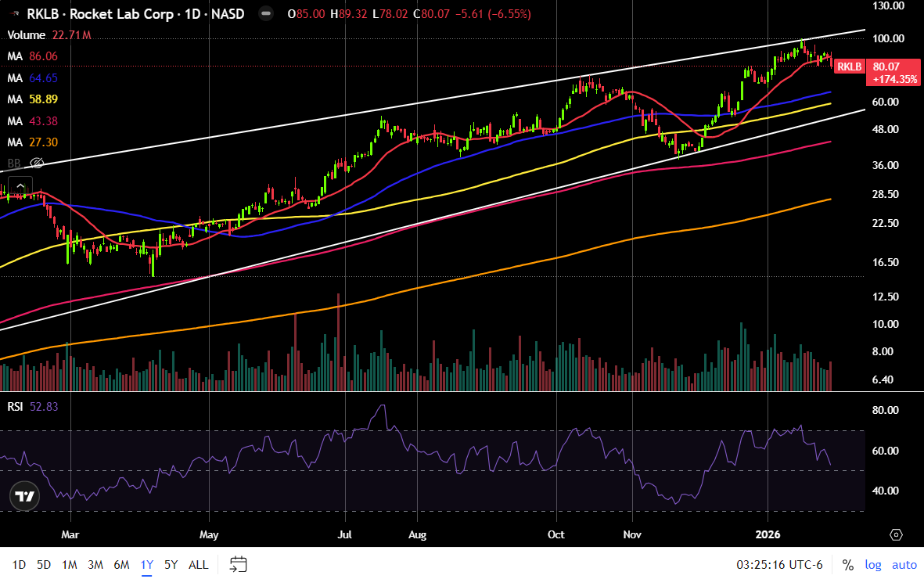The width and height of the screenshot is (924, 579).
Task: Select the MA 27.30 indicator legend
Action: pos(32,142)
